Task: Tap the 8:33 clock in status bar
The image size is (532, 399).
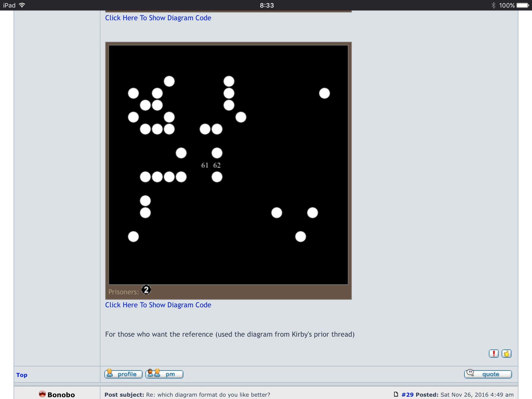Action: point(267,5)
